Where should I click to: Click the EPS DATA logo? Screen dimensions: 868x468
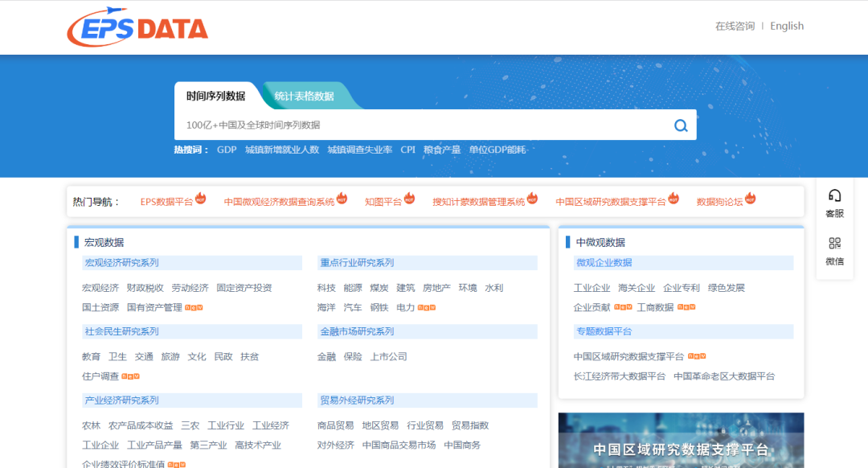pos(137,28)
